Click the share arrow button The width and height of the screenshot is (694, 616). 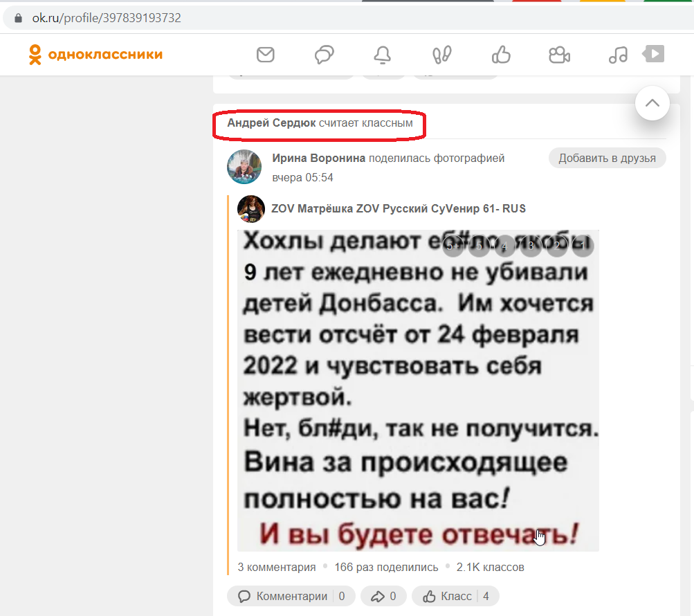tap(383, 596)
